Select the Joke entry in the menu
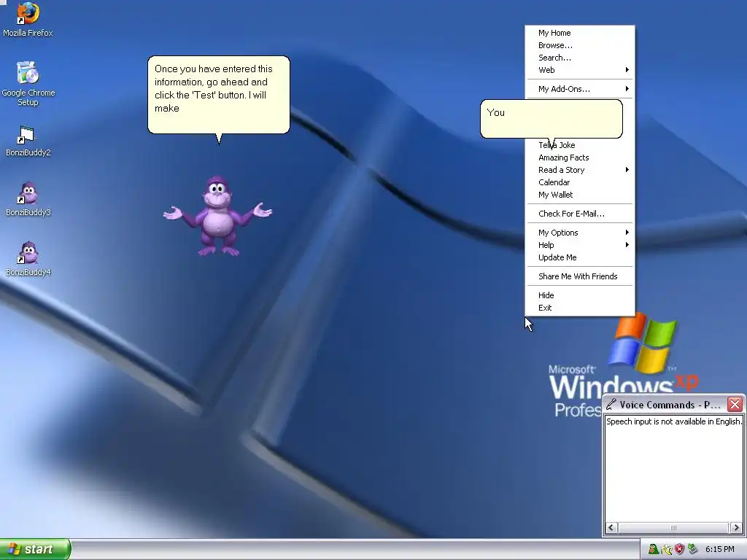The image size is (747, 560). (x=580, y=145)
